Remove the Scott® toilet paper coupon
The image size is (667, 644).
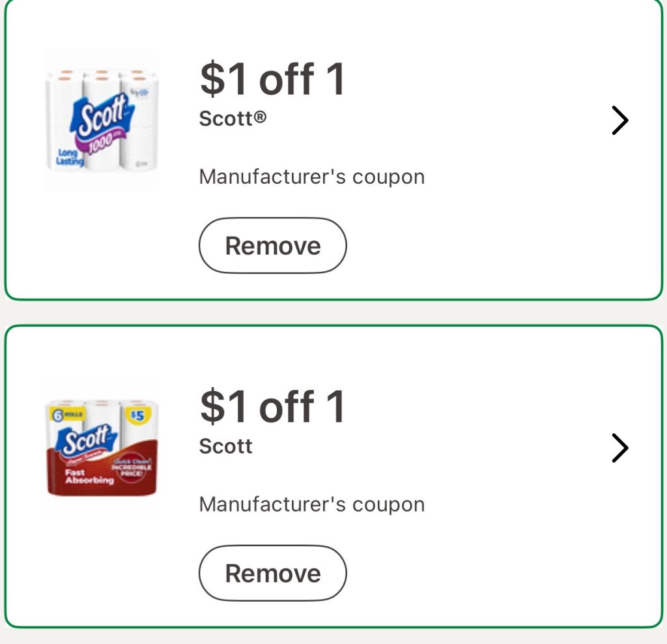tap(272, 246)
